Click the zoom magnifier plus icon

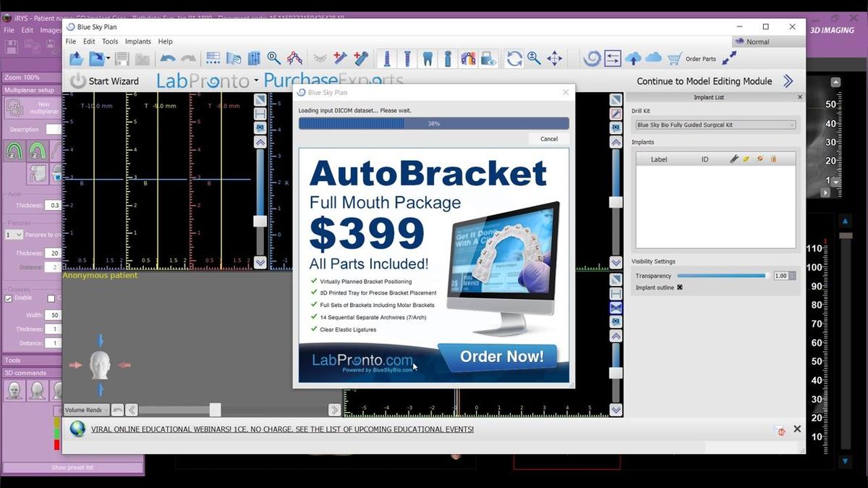534,59
